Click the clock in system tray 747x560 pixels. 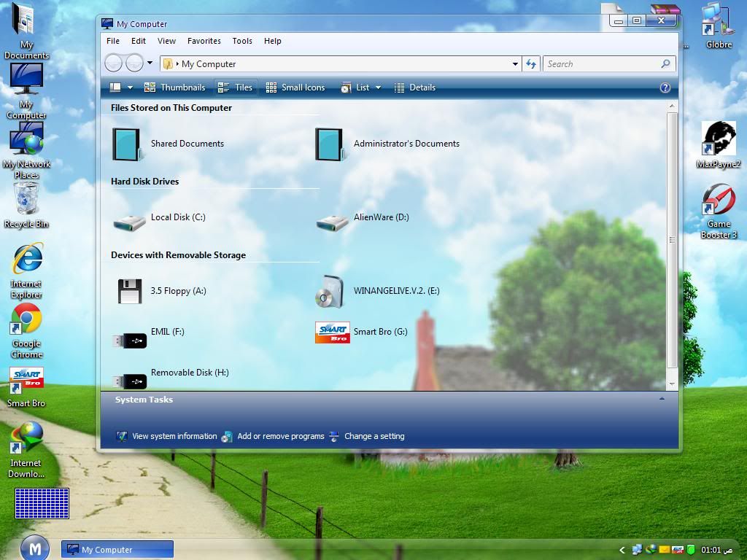point(716,550)
